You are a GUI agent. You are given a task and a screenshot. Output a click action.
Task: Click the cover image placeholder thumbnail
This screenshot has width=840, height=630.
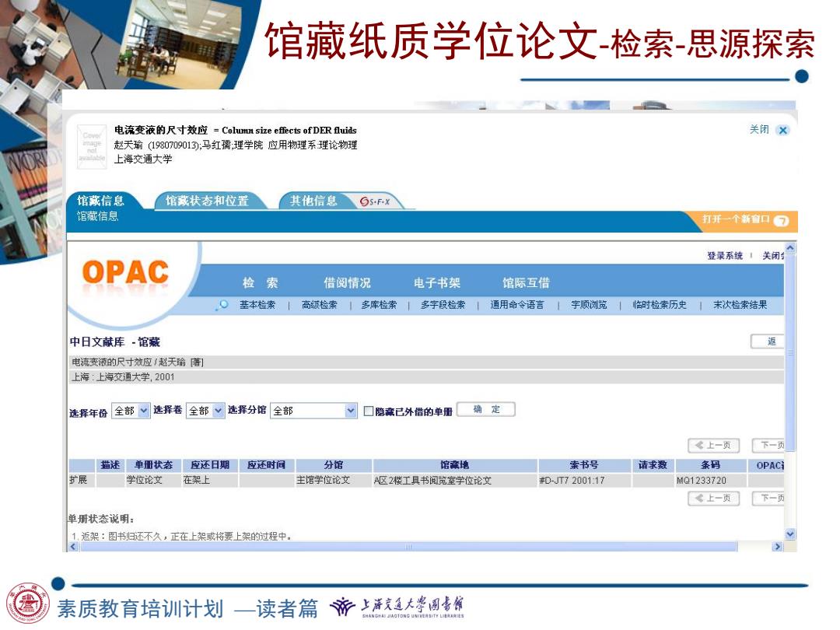coord(92,147)
